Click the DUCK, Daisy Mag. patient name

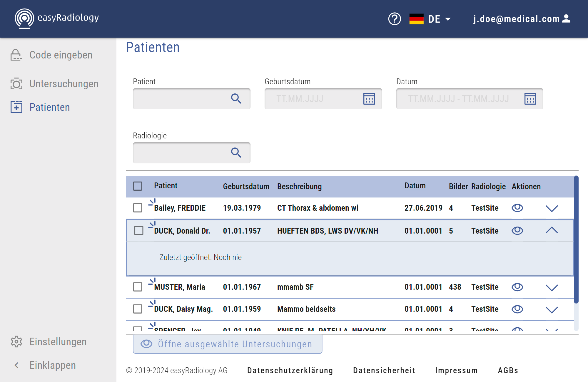coord(183,309)
